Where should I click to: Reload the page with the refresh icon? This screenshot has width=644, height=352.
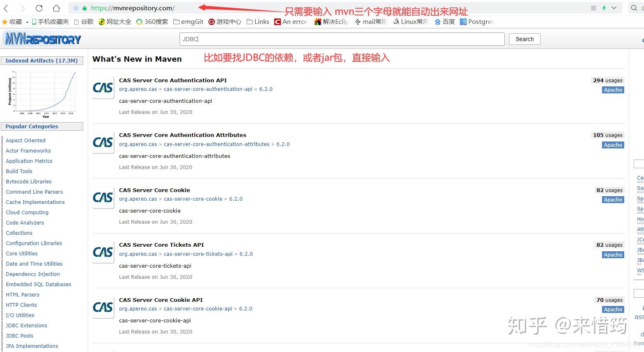click(39, 8)
